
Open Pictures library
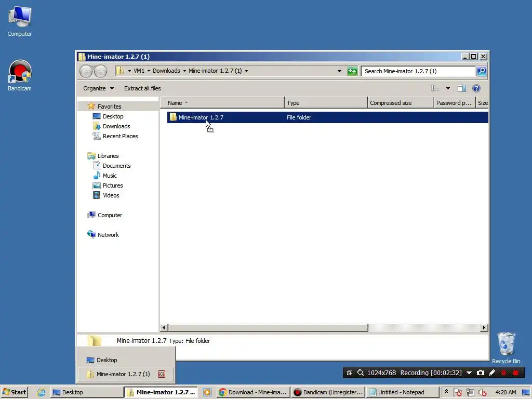point(112,185)
